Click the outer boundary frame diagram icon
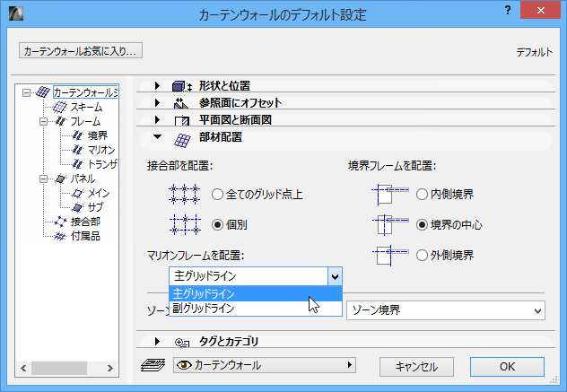 [390, 256]
